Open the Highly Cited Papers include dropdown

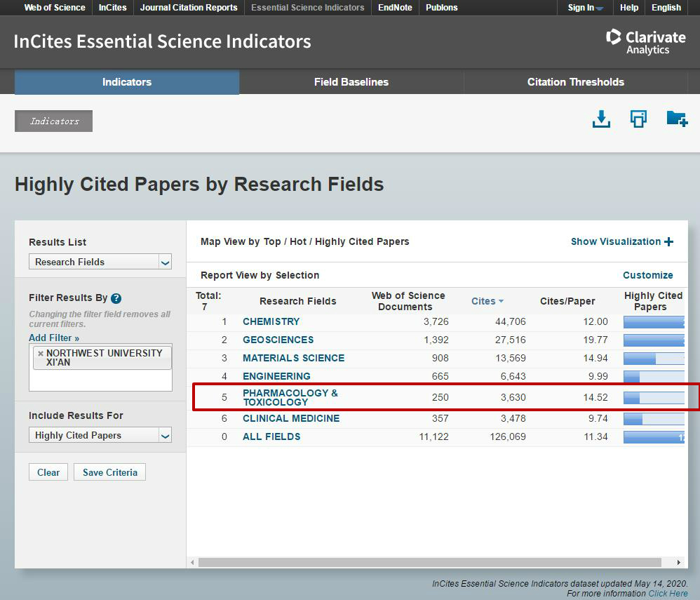pos(100,435)
